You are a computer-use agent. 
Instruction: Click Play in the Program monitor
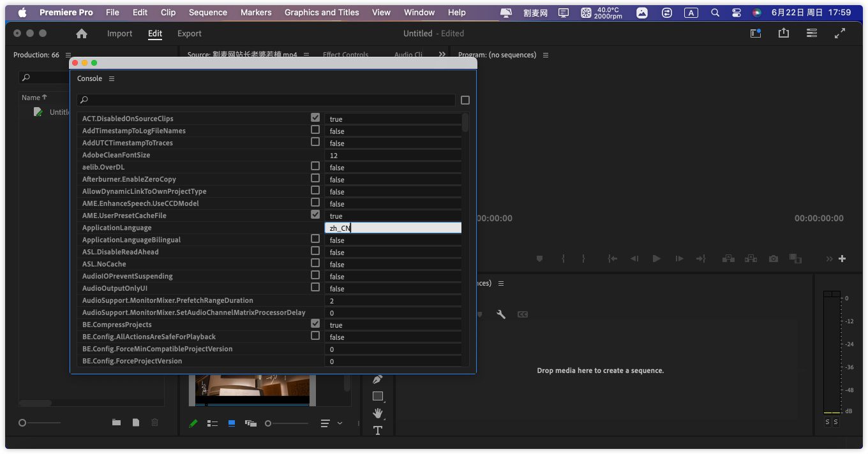pyautogui.click(x=656, y=258)
